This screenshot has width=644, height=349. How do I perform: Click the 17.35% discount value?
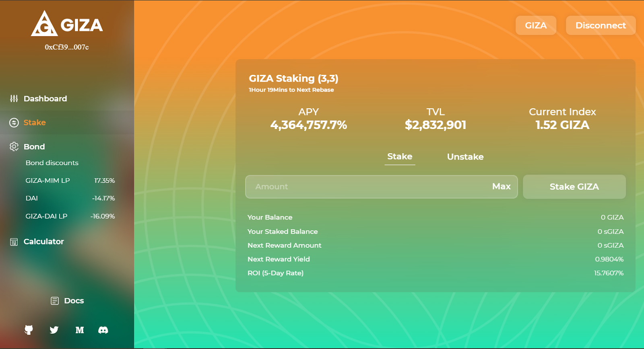(104, 181)
